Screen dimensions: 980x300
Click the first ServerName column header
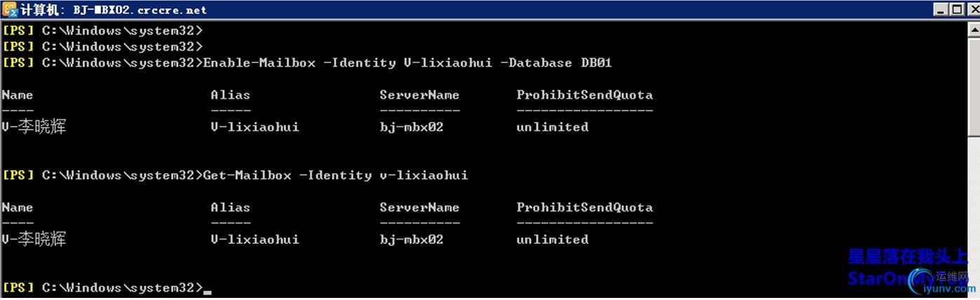coord(419,95)
